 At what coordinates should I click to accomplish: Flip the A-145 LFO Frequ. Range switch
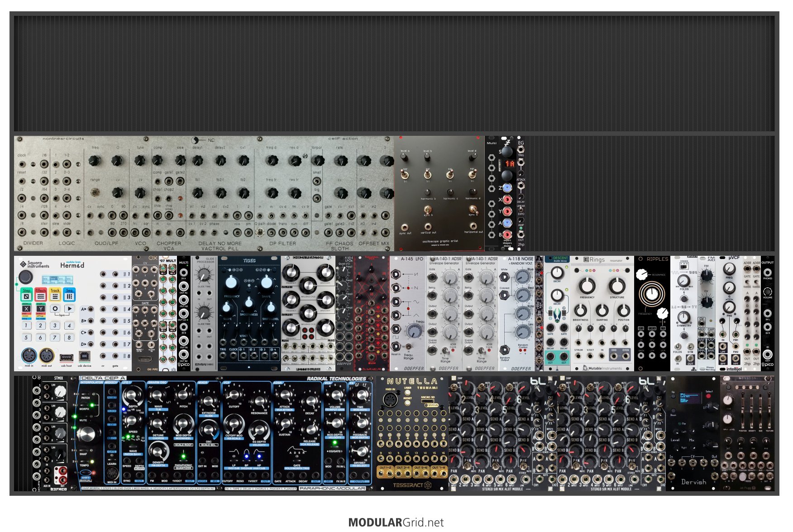pyautogui.click(x=408, y=347)
